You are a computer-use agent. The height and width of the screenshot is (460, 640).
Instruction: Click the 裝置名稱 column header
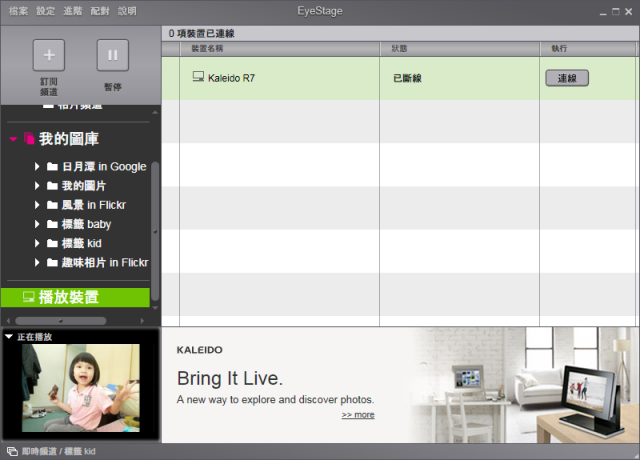pyautogui.click(x=280, y=49)
